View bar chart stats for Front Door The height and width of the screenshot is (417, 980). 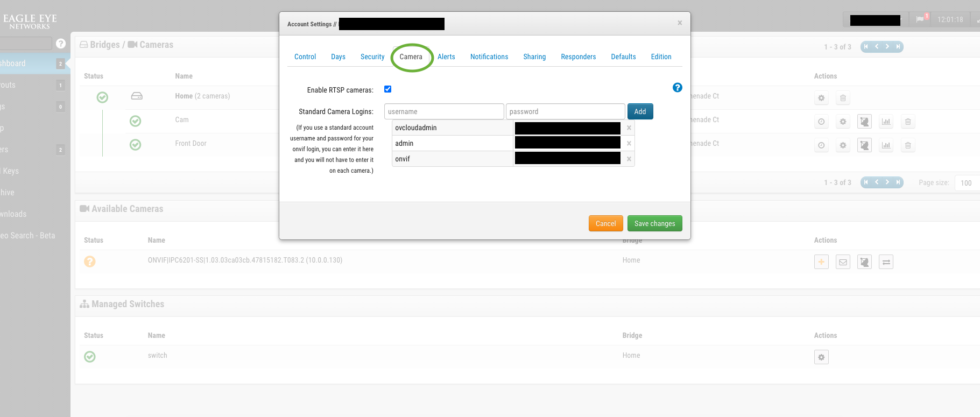tap(886, 145)
